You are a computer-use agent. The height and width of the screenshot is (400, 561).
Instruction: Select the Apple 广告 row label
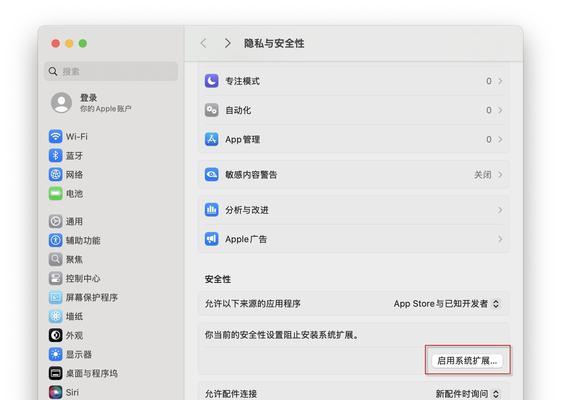246,239
